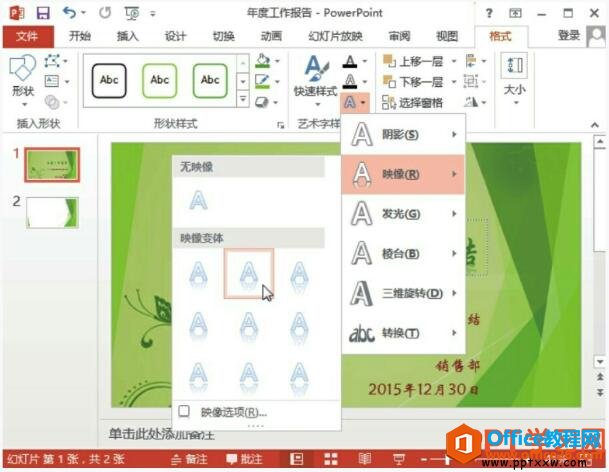Switch to Reading view icon
This screenshot has height=472, width=609.
364,459
